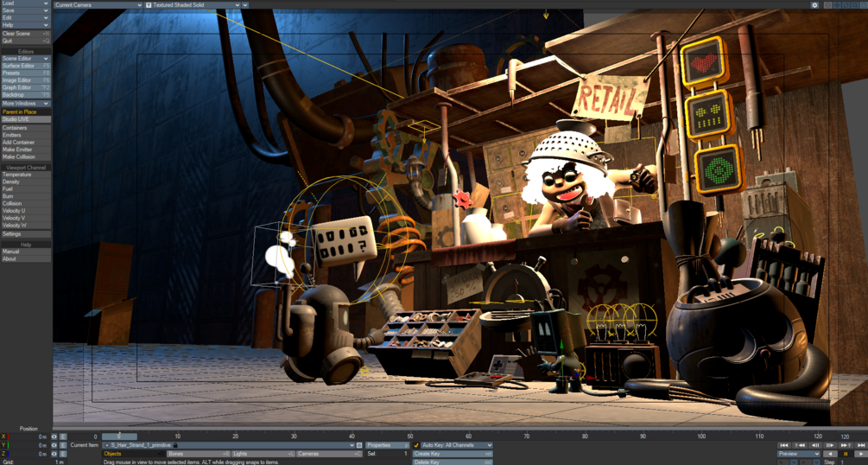Open the Graph Editor

[x=25, y=87]
